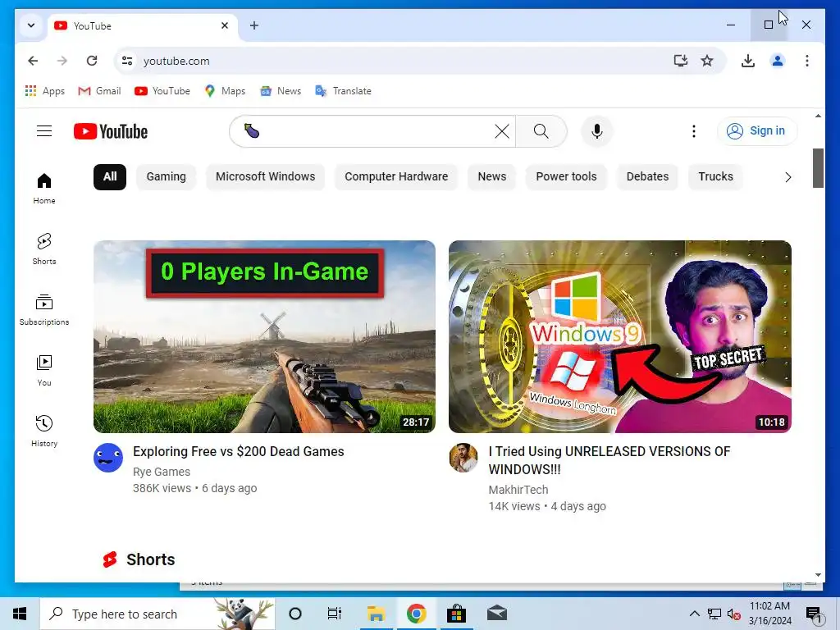Click the Sign in button

[757, 131]
